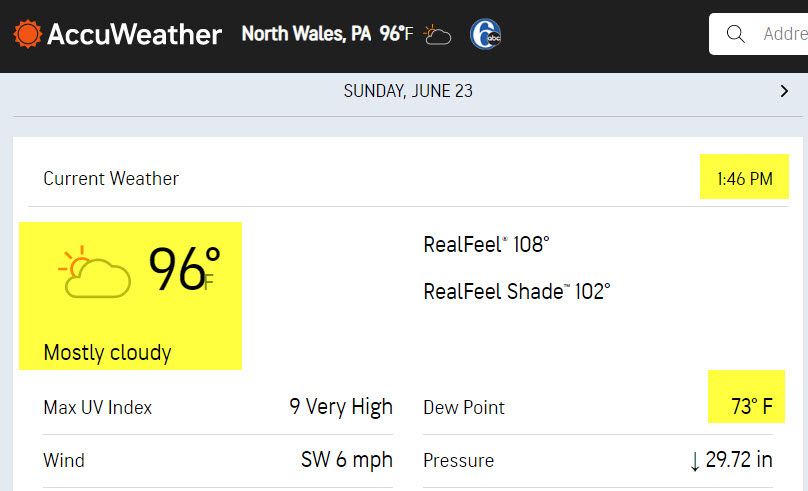Select the 1:46 PM timestamp

[745, 179]
